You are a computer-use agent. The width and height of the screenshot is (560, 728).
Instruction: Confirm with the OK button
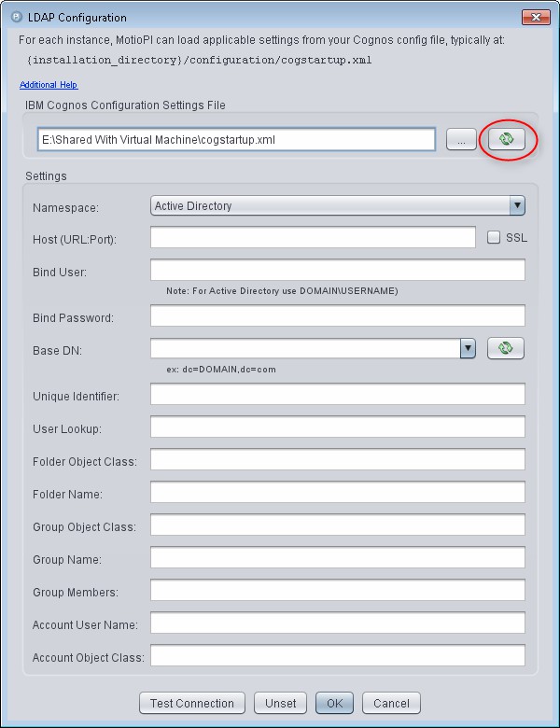click(334, 703)
